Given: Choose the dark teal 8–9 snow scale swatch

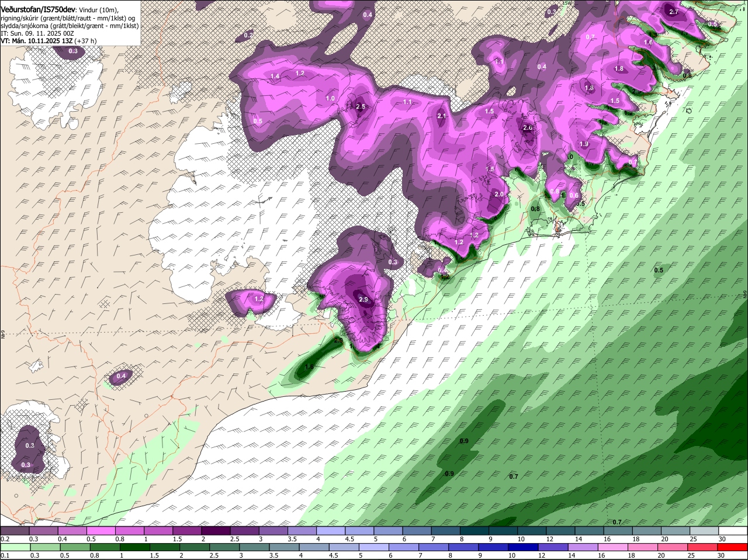Looking at the screenshot, I should pyautogui.click(x=475, y=531).
